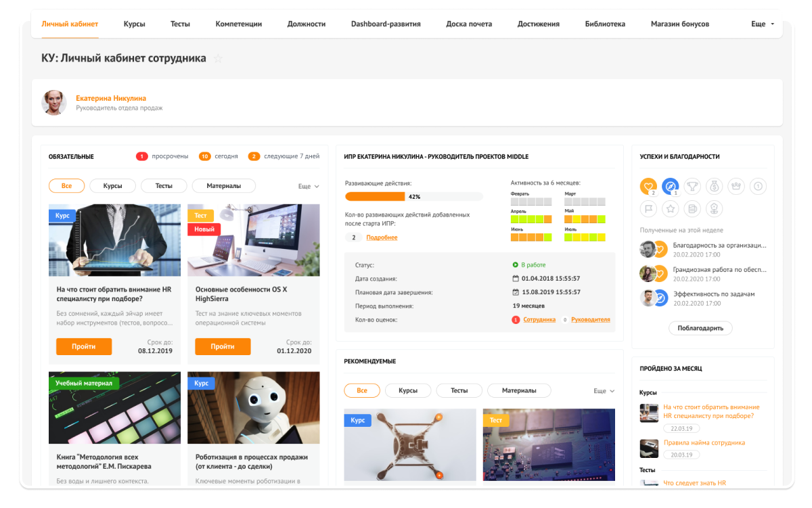Open circuit board test thumbnail in Рекомендуемые
This screenshot has width=812, height=508.
click(x=549, y=444)
